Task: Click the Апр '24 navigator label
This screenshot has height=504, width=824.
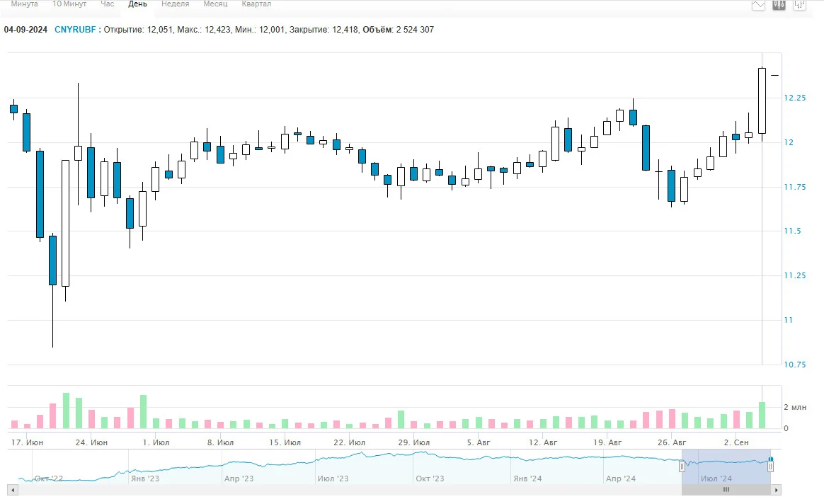Action: pyautogui.click(x=621, y=479)
